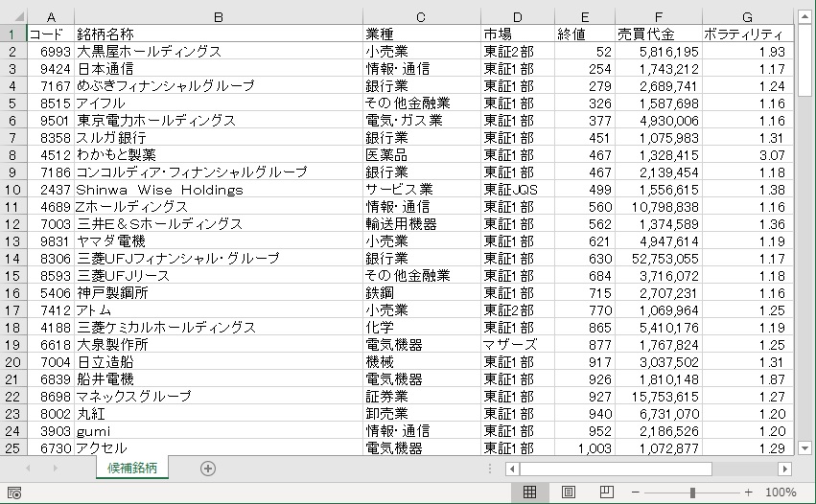Click volatility cell 1.87
This screenshot has height=504, width=816.
coord(748,379)
